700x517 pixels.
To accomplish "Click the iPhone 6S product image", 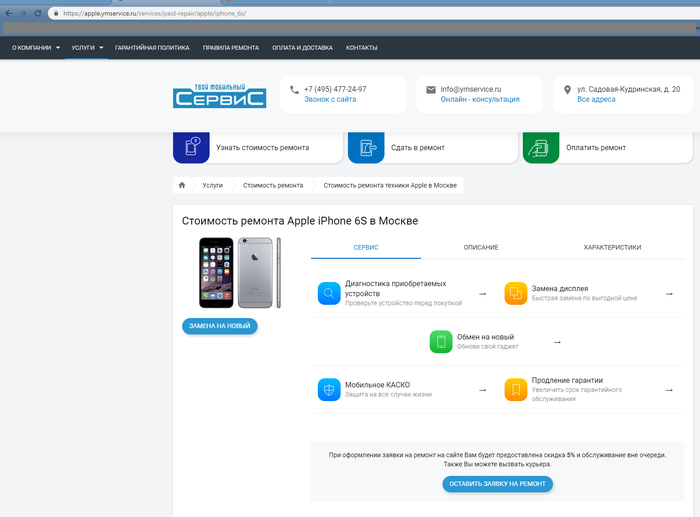I will pyautogui.click(x=236, y=271).
